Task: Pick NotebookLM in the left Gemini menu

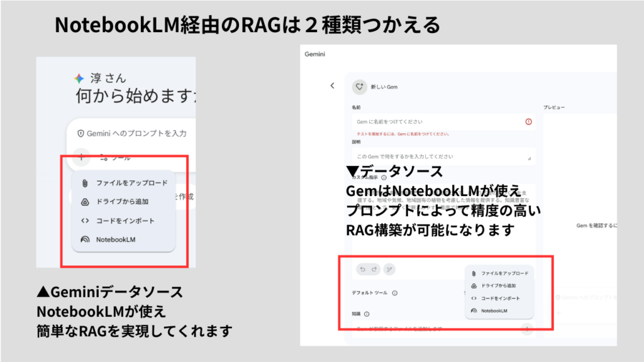Action: point(114,239)
